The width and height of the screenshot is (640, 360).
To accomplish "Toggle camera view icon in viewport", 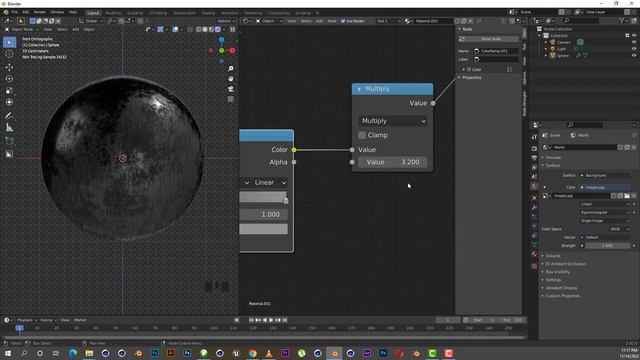I will pos(231,89).
